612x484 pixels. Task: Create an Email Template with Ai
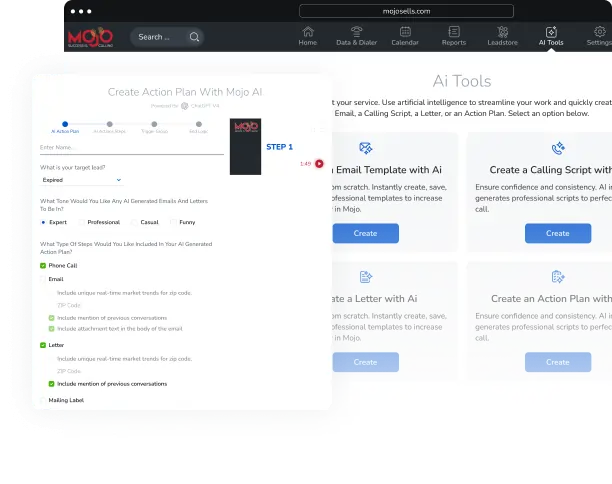366,233
